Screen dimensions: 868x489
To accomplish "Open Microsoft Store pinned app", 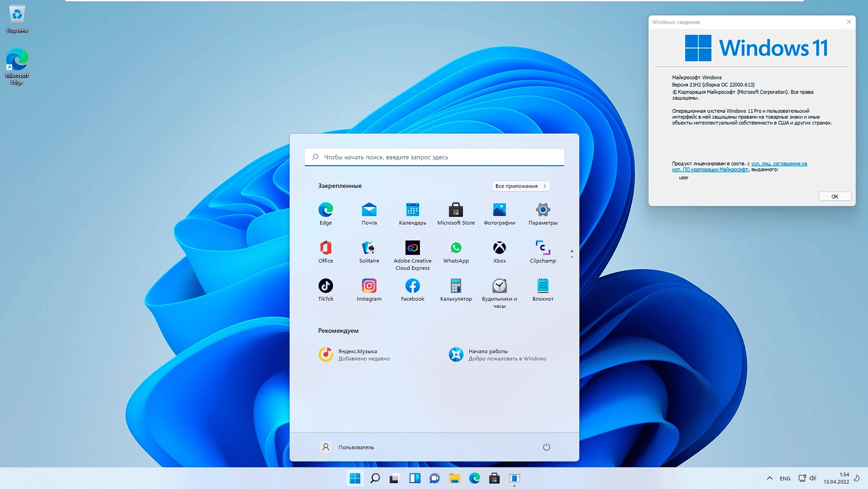I will pyautogui.click(x=456, y=214).
